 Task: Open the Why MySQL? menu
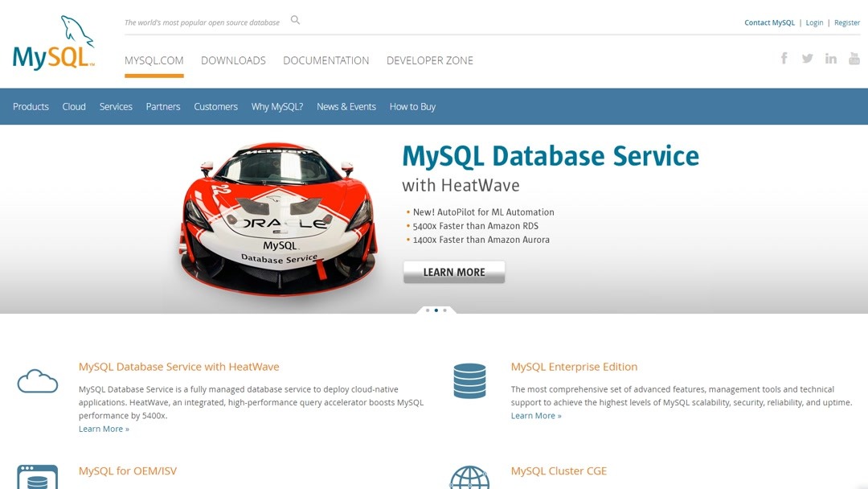(x=276, y=106)
